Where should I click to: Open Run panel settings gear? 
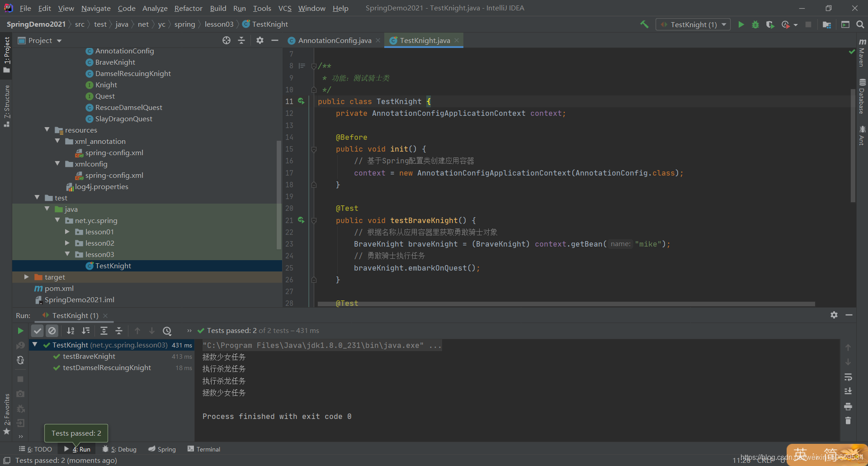coord(834,315)
